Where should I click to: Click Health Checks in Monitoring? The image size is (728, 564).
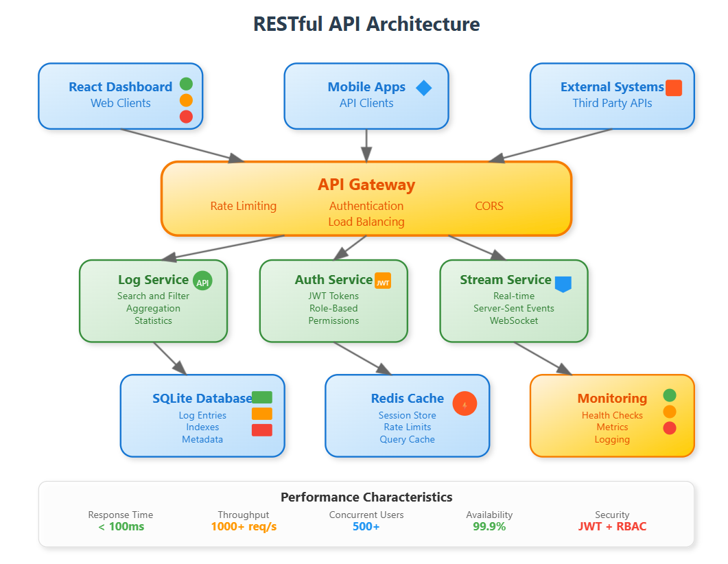pyautogui.click(x=612, y=416)
